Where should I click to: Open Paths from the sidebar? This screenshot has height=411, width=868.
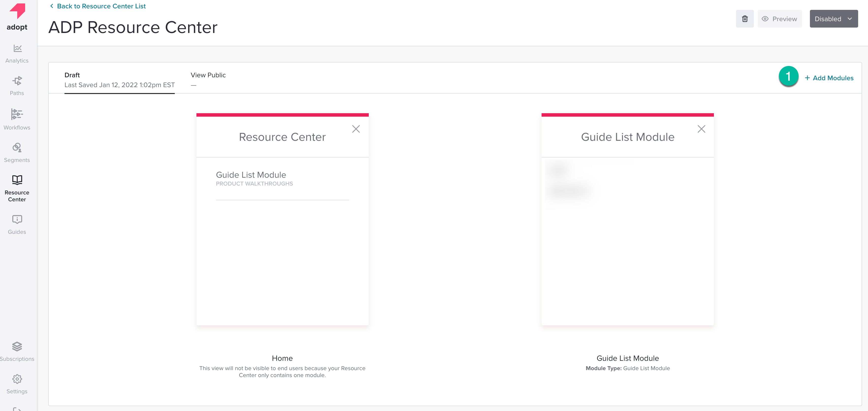tap(17, 86)
